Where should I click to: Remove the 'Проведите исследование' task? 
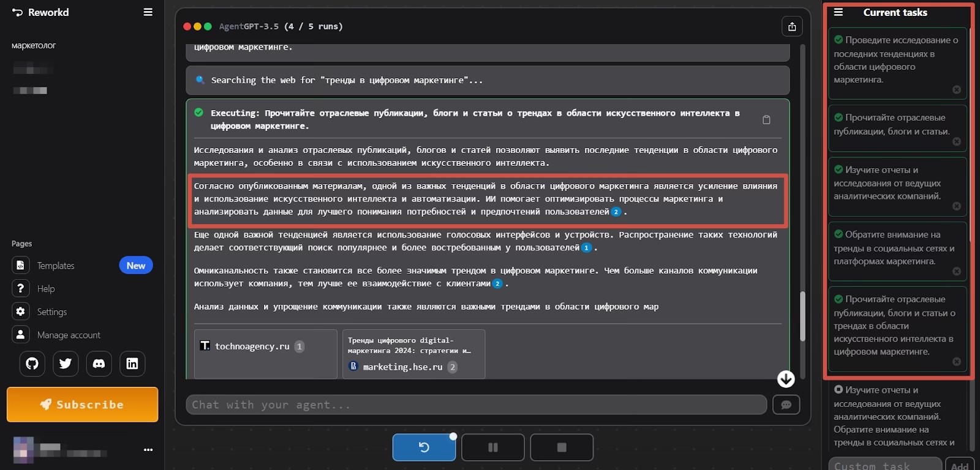point(957,89)
